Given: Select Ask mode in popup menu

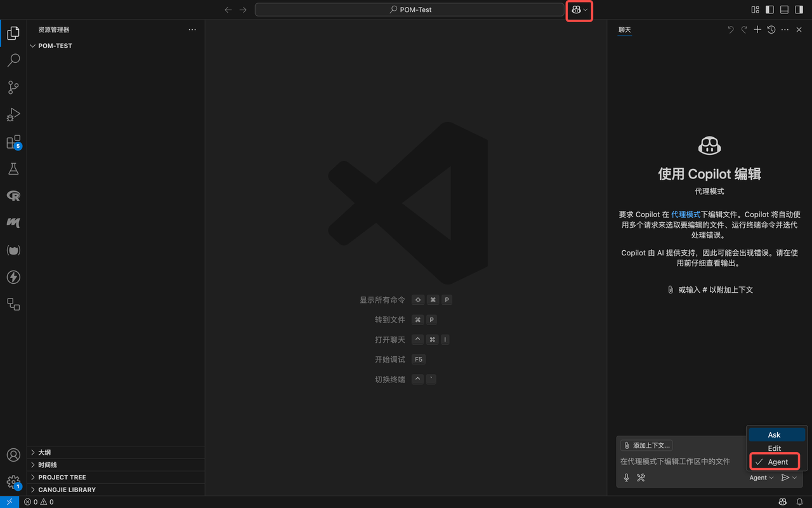Looking at the screenshot, I should (777, 435).
